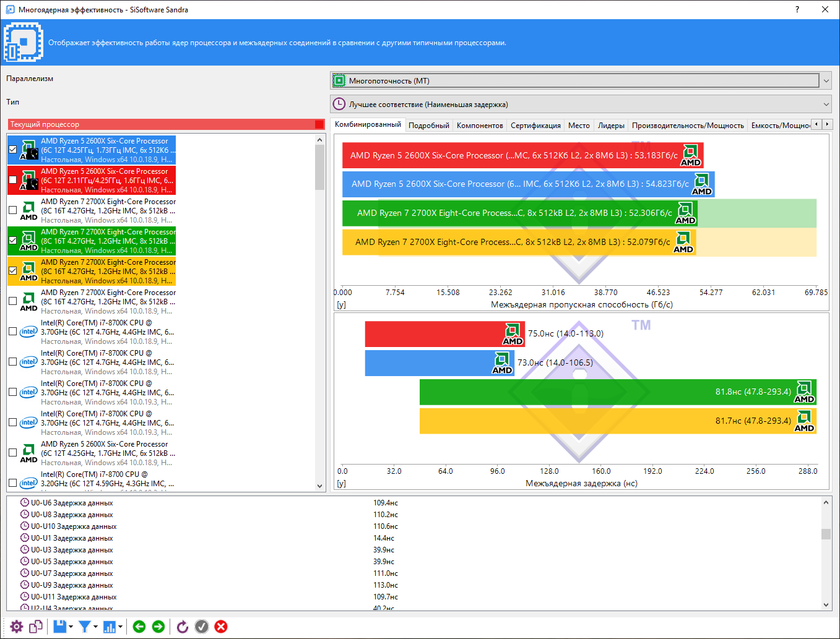Click the Intel logo beside Core i7-8700 3.20GHz
The height and width of the screenshot is (639, 840).
[29, 483]
